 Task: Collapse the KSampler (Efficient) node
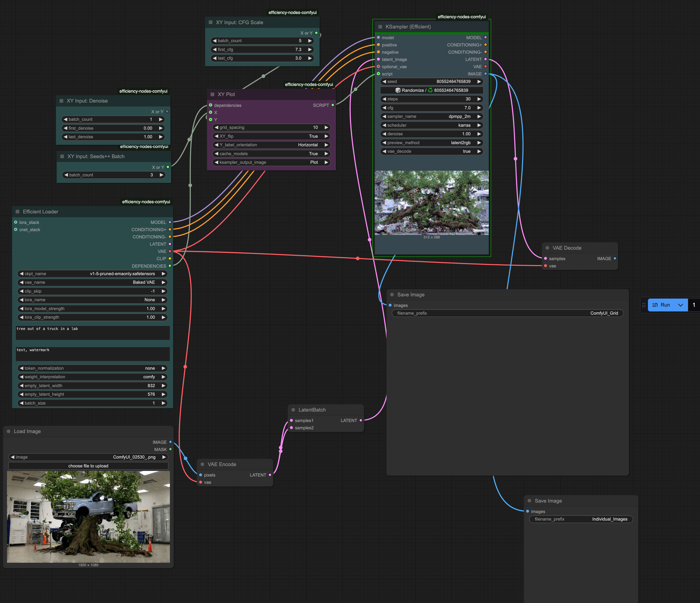tap(380, 27)
